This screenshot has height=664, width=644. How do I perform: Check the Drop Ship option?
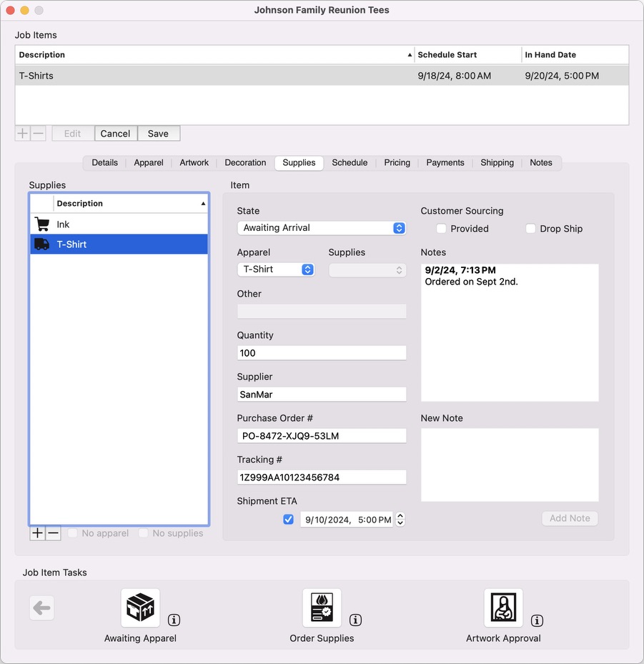[x=530, y=229]
